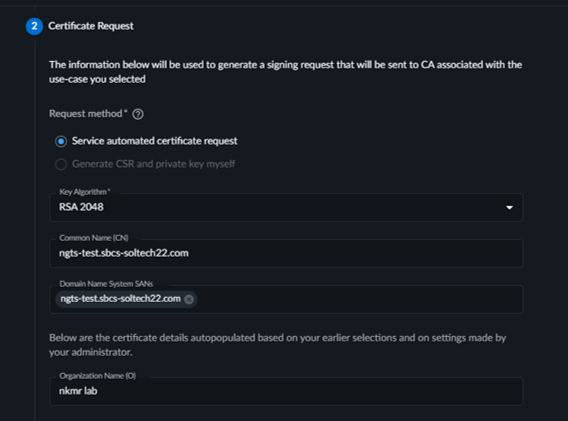The image size is (568, 421).
Task: Click the signing request information paragraph
Action: point(285,72)
